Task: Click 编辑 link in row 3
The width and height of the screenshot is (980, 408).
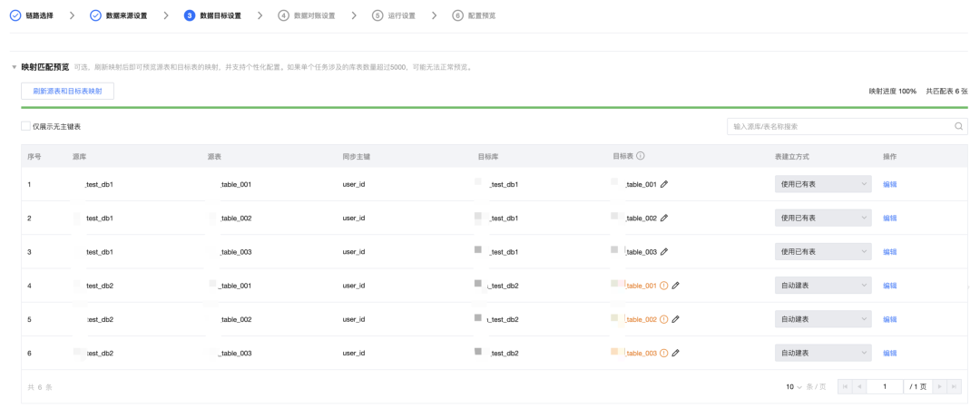Action: pyautogui.click(x=889, y=252)
